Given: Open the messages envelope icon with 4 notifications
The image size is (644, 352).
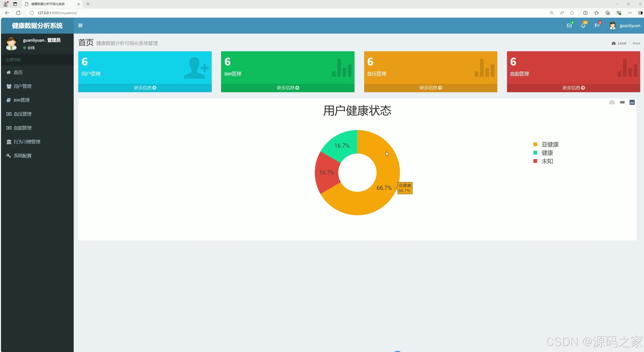Looking at the screenshot, I should 569,25.
